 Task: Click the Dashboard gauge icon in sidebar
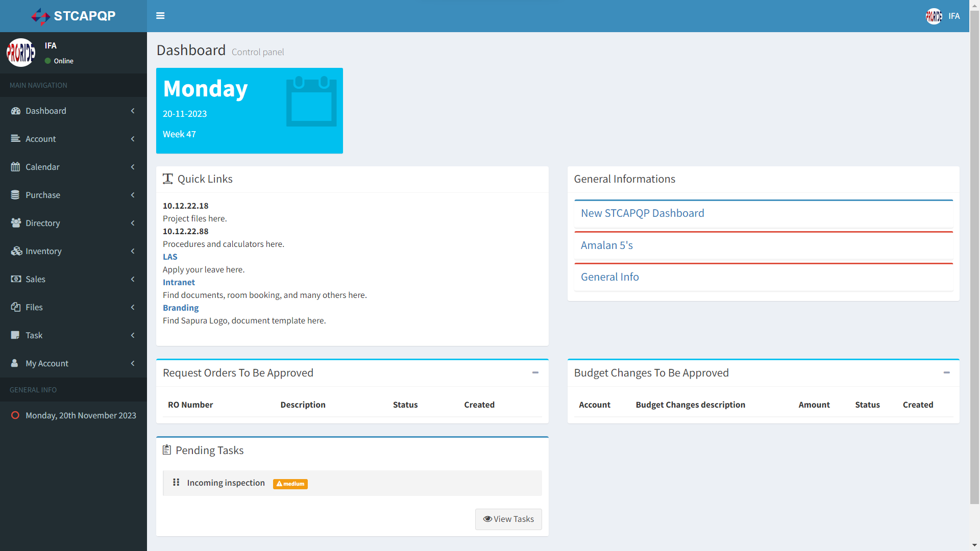16,111
